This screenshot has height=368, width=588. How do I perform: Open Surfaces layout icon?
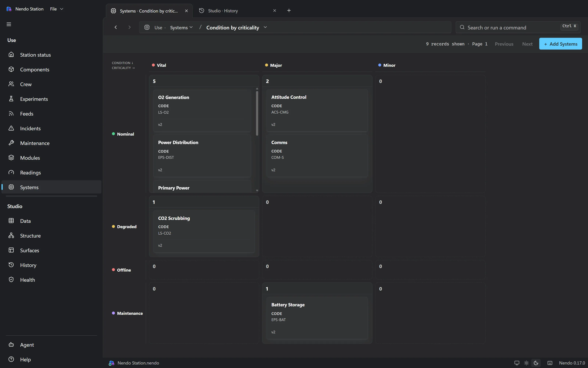pyautogui.click(x=11, y=250)
